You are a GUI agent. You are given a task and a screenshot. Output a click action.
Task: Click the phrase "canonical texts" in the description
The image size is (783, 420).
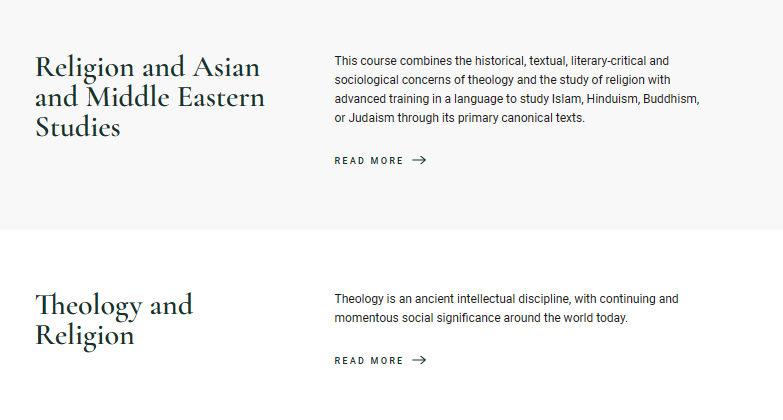click(543, 118)
